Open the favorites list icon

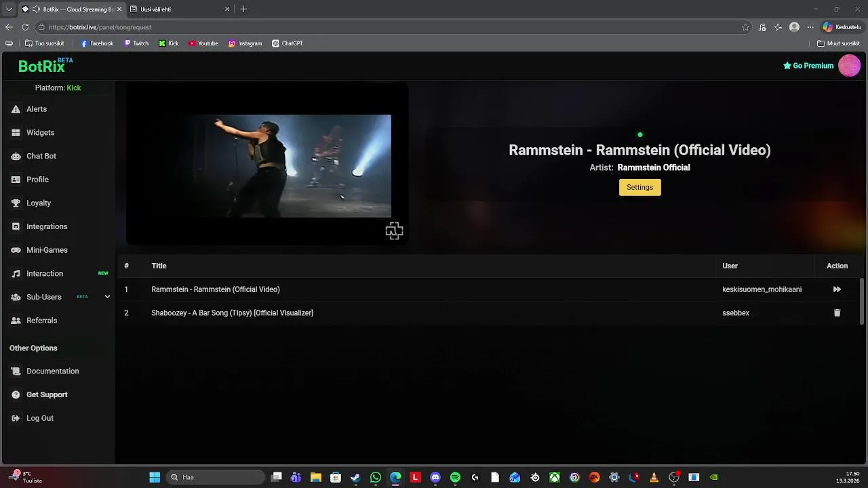(778, 27)
